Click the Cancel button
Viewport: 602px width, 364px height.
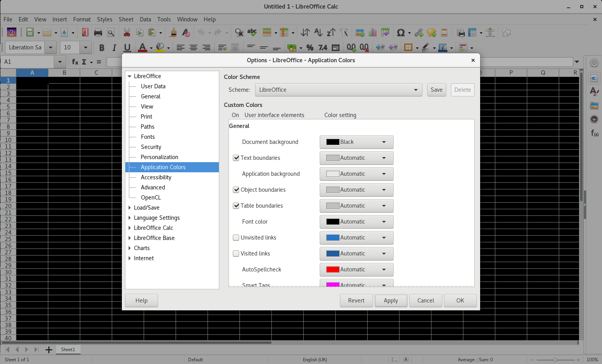[x=426, y=301]
